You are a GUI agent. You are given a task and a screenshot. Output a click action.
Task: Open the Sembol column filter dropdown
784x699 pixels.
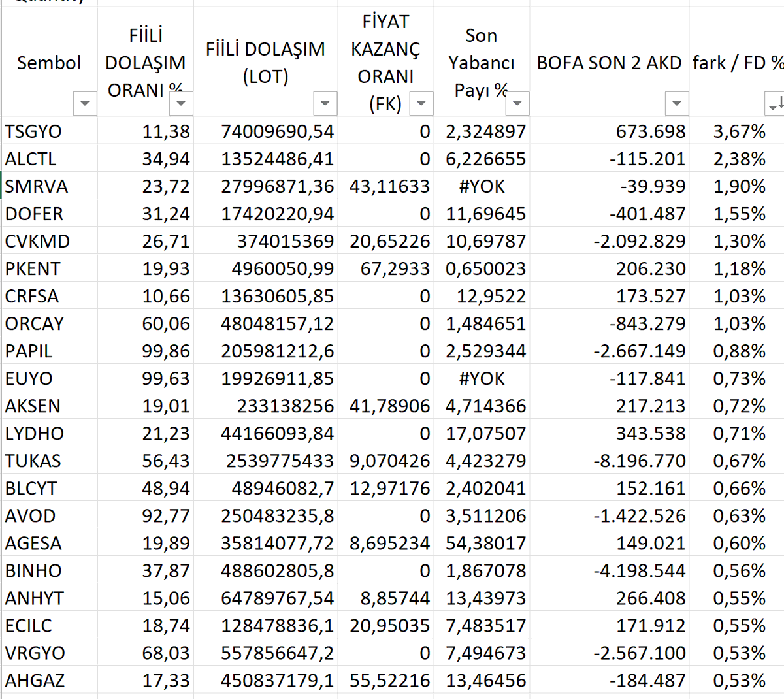click(85, 103)
